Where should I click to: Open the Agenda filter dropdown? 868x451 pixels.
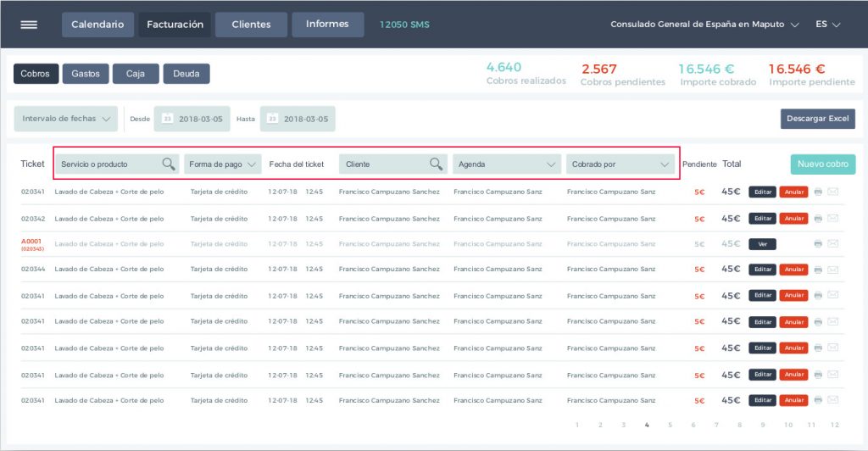click(507, 164)
